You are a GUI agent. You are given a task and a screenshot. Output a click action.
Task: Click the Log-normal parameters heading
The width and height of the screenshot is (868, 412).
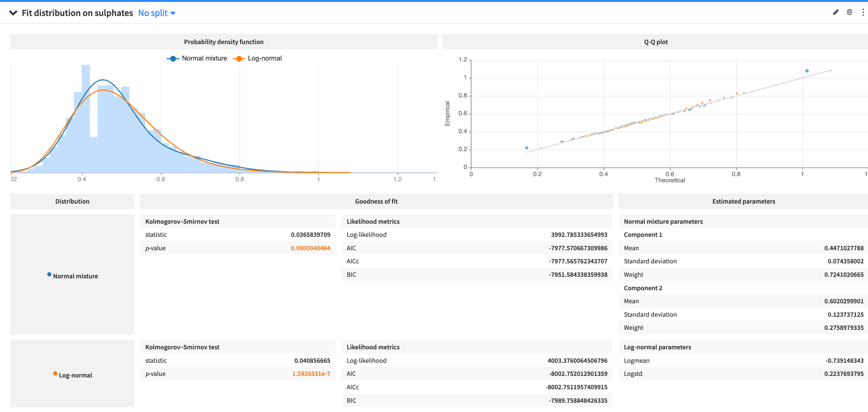(x=657, y=347)
